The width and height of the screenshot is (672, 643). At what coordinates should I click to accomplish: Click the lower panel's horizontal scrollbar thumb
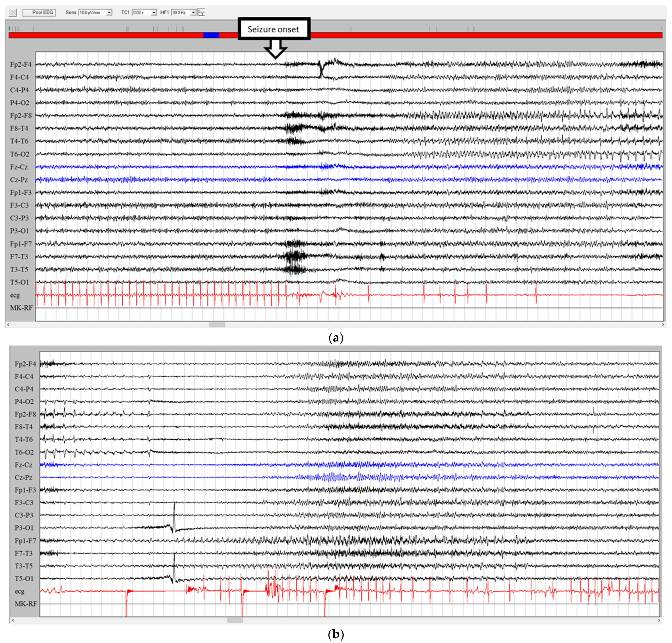pos(235,620)
